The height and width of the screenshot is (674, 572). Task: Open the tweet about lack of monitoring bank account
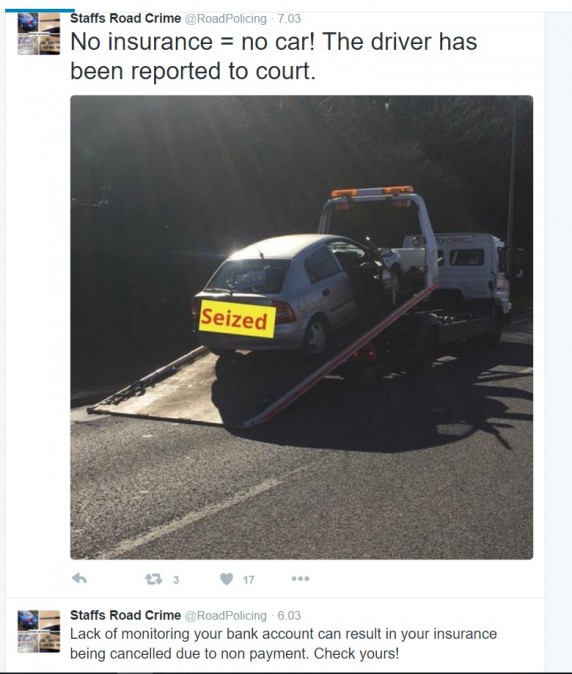click(283, 643)
